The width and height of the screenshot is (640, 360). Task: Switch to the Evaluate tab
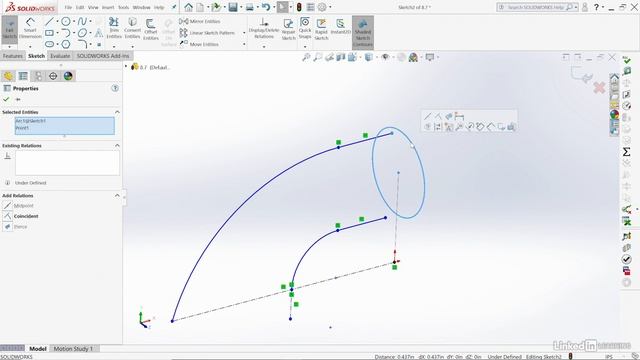[60, 56]
